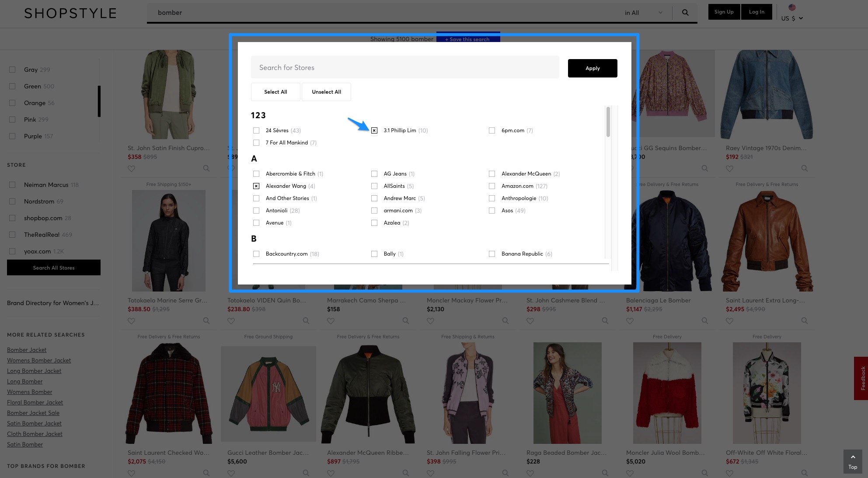Favorite the Totokaelo Marine Serre item

click(131, 321)
